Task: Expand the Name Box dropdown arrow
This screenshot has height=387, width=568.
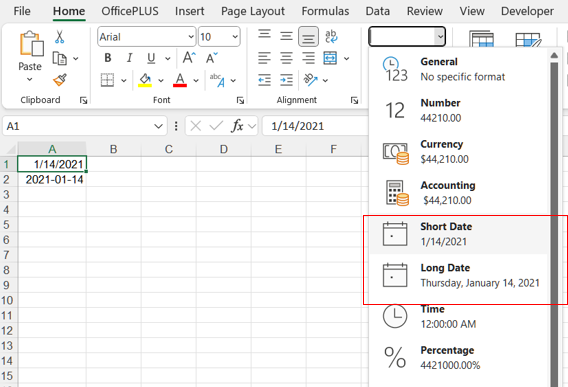Action: pyautogui.click(x=158, y=126)
